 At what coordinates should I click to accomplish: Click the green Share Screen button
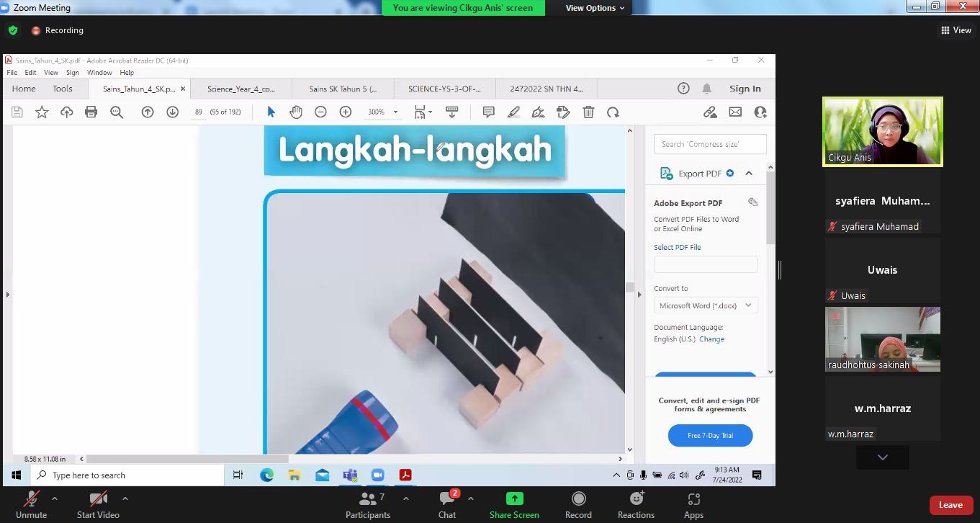(514, 504)
